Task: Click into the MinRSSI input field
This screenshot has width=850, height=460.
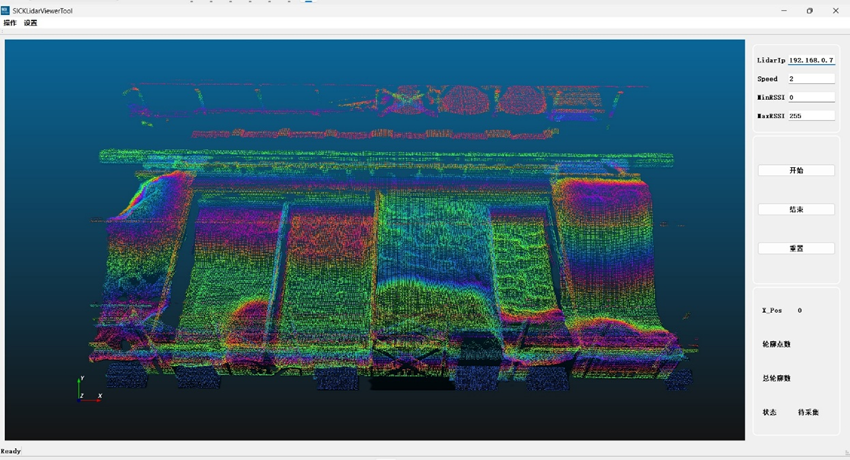Action: coord(811,97)
